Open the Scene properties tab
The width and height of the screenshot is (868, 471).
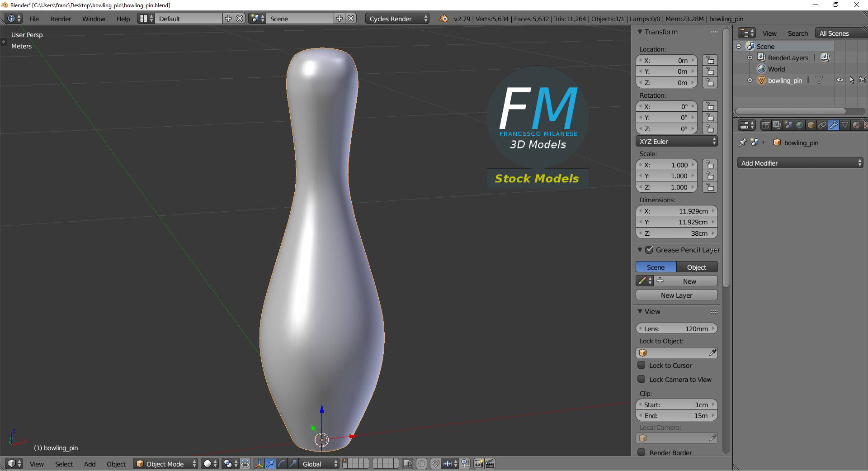click(x=788, y=125)
